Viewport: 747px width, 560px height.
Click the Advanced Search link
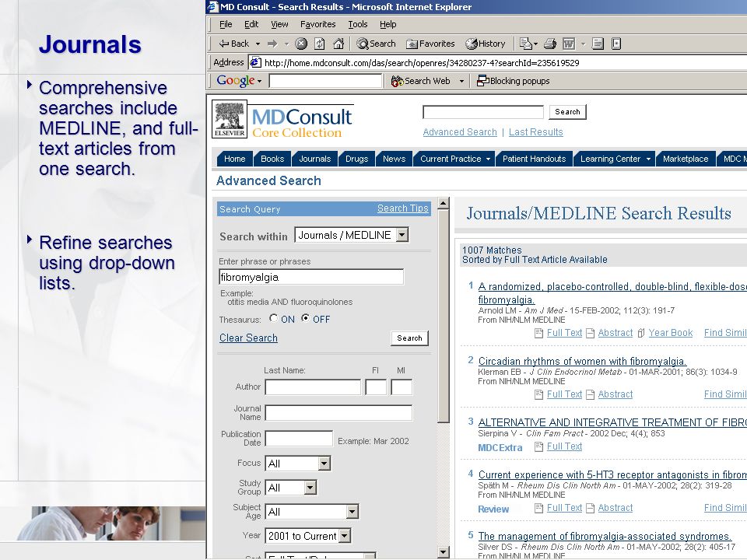[460, 132]
